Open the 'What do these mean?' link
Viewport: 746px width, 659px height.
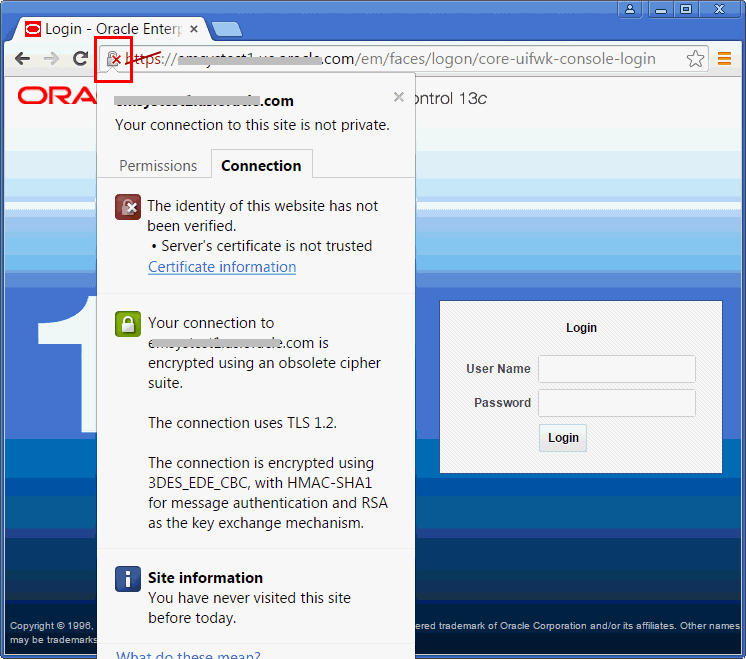coord(188,654)
